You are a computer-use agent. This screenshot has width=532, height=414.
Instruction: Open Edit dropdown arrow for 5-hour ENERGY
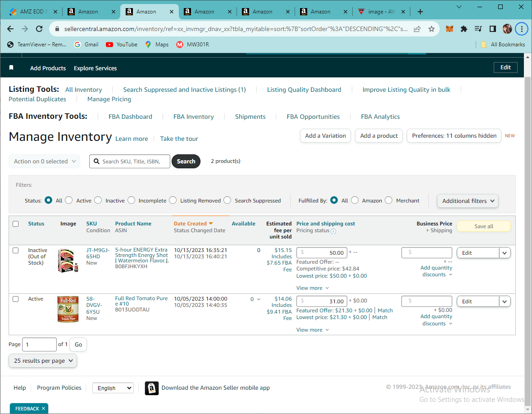point(505,253)
